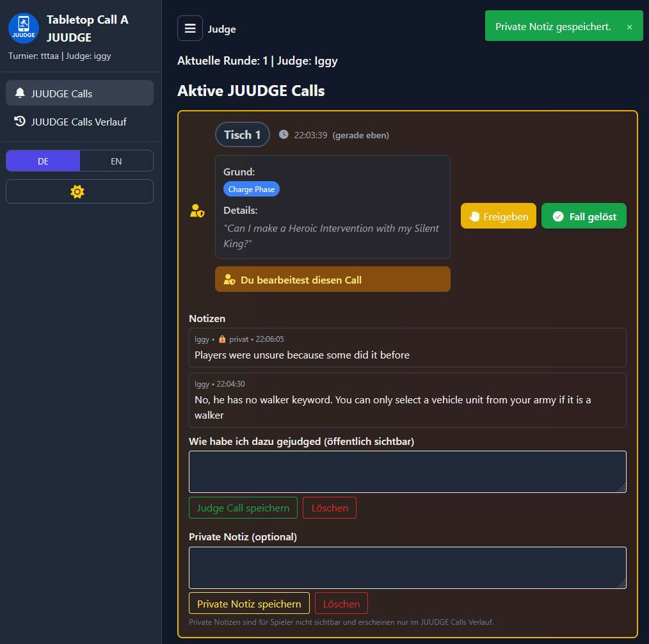Image resolution: width=649 pixels, height=644 pixels.
Task: Open JUUDGE Calls Verlauf history
Action: pyautogui.click(x=79, y=122)
